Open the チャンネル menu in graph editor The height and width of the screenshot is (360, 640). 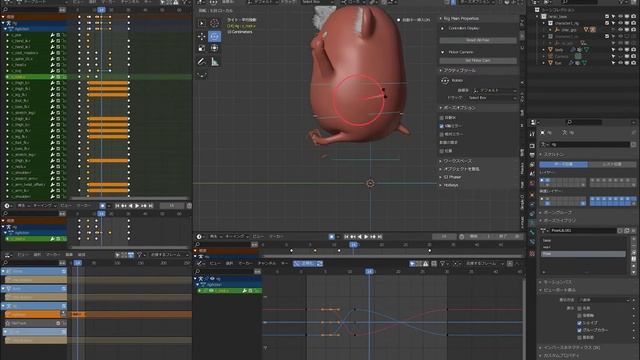click(x=267, y=264)
